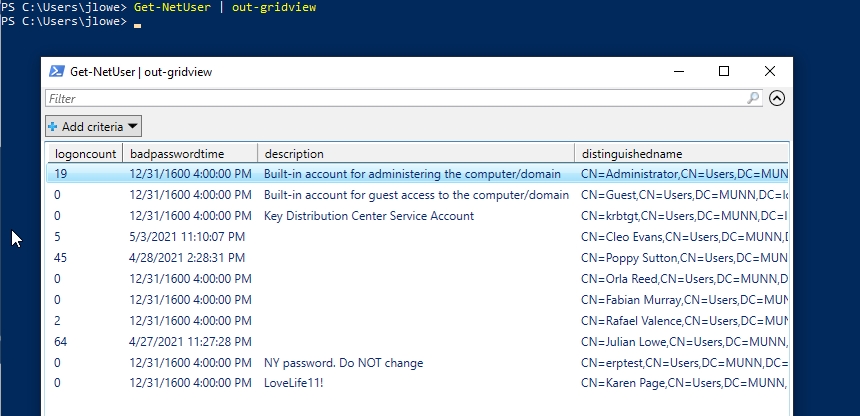Click the magnifier search icon in the filter box
The width and height of the screenshot is (860, 416).
[753, 98]
